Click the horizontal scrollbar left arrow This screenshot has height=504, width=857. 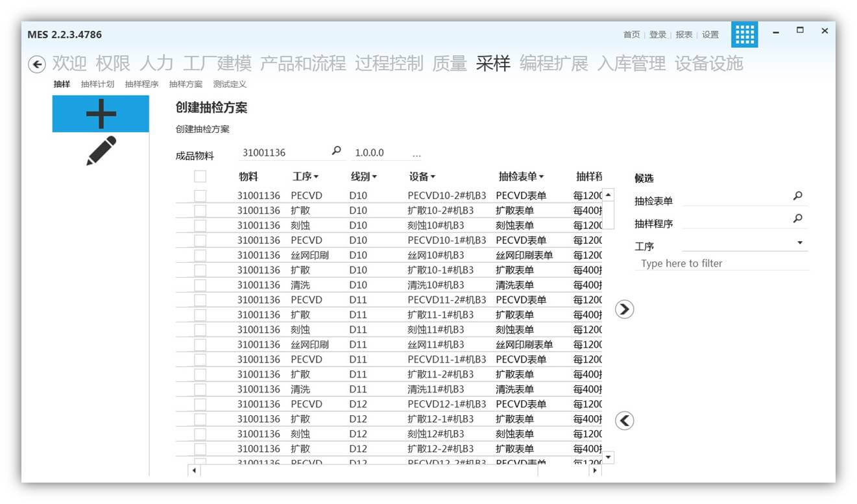pyautogui.click(x=193, y=470)
